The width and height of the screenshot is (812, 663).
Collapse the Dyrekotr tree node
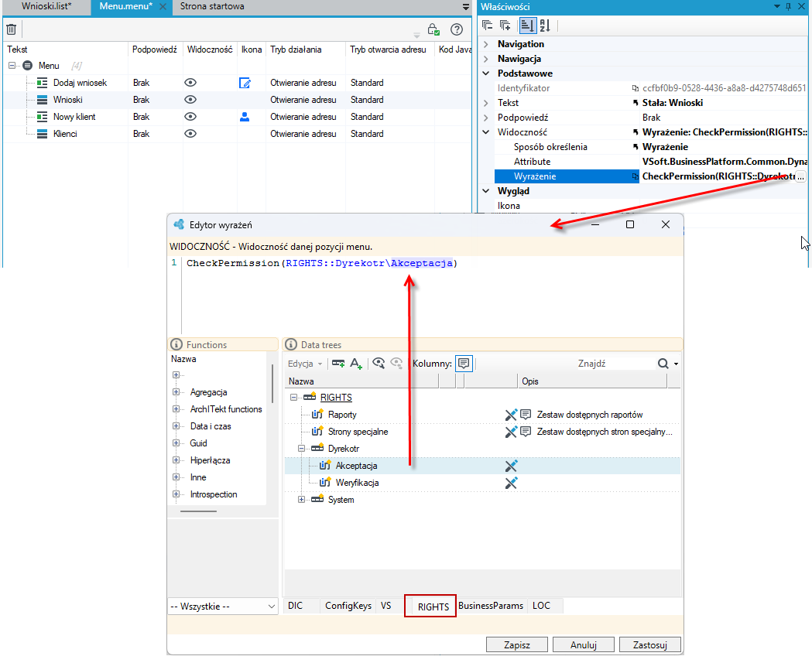pyautogui.click(x=301, y=449)
